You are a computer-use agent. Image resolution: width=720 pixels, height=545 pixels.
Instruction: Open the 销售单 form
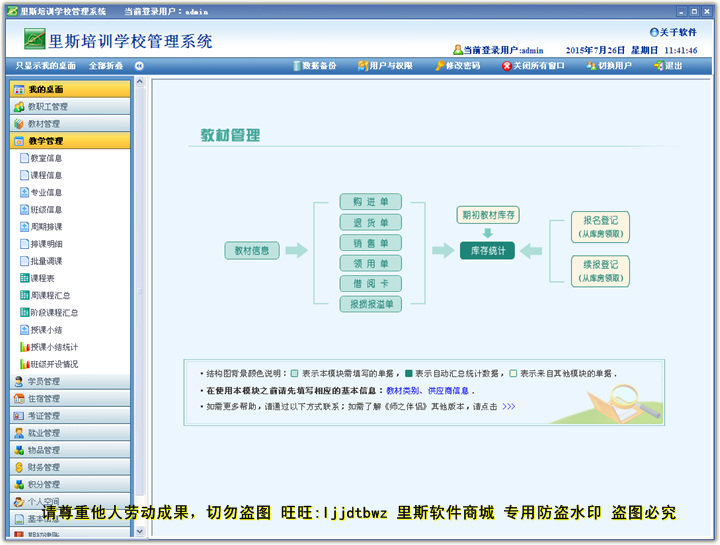pos(371,243)
